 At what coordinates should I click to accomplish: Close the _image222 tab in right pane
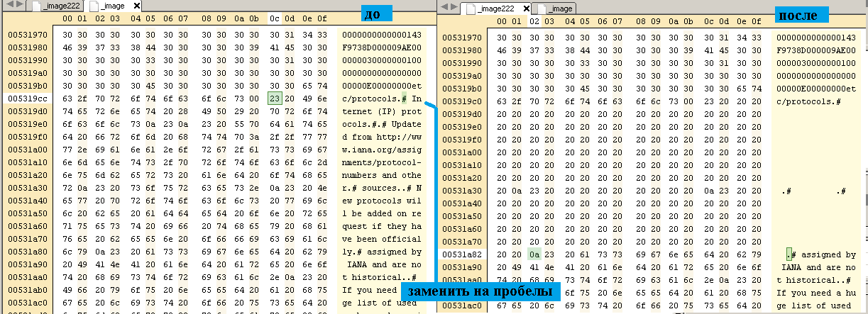[525, 9]
